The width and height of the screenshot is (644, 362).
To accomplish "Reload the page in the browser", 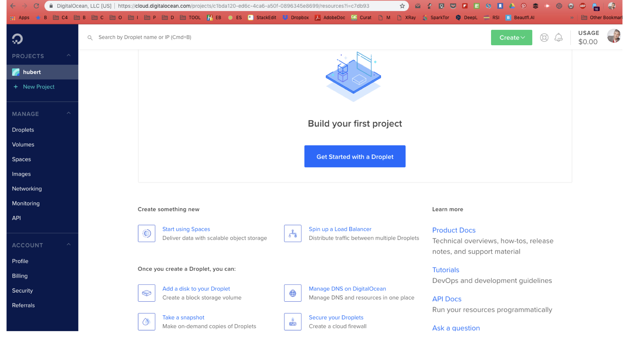I will coord(37,6).
